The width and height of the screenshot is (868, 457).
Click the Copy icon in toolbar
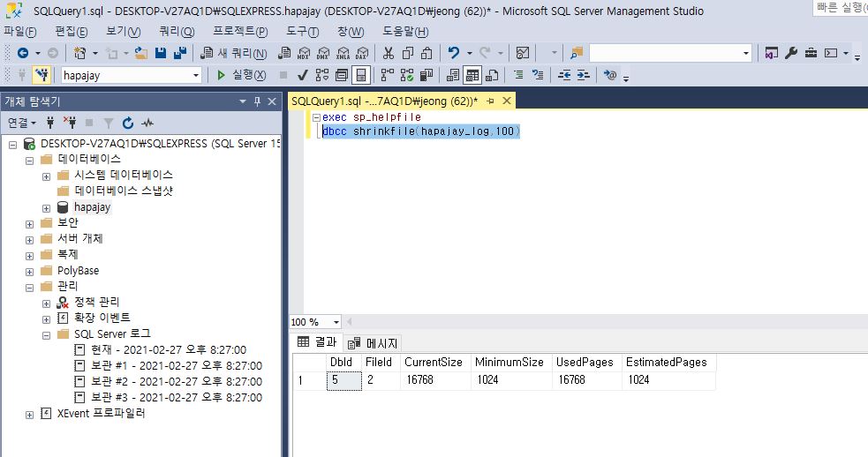point(408,53)
